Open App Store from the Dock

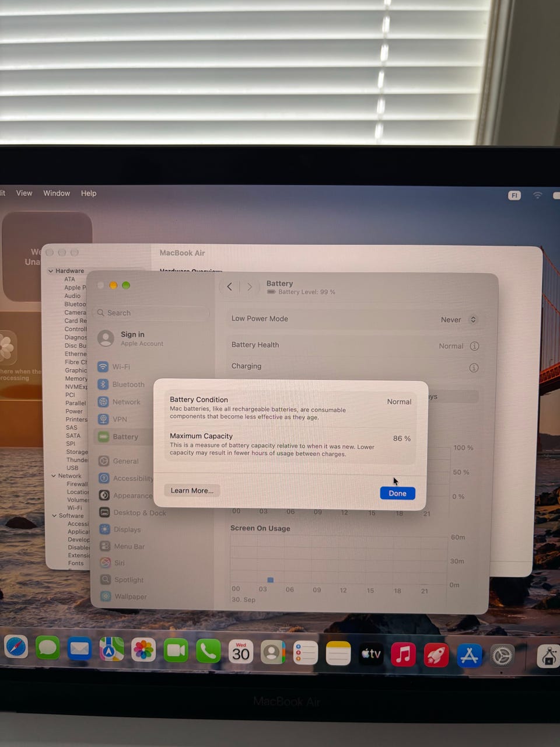pyautogui.click(x=470, y=655)
